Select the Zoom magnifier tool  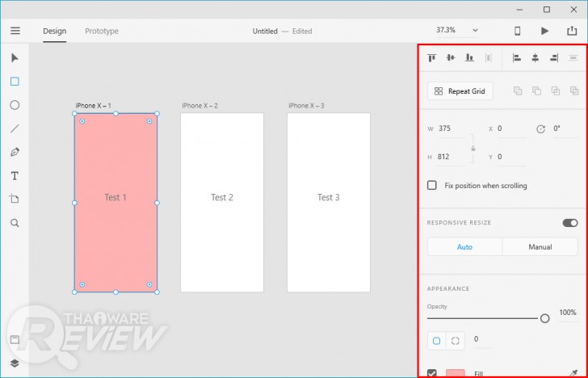[15, 223]
